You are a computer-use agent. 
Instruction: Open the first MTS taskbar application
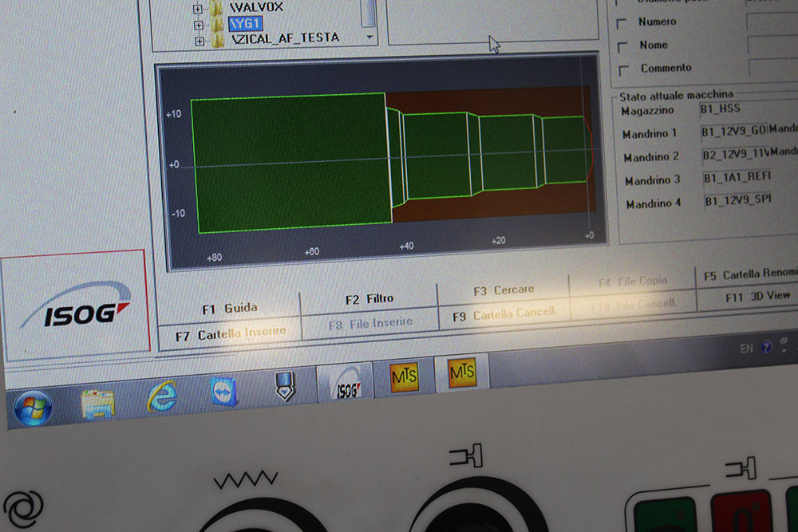405,377
